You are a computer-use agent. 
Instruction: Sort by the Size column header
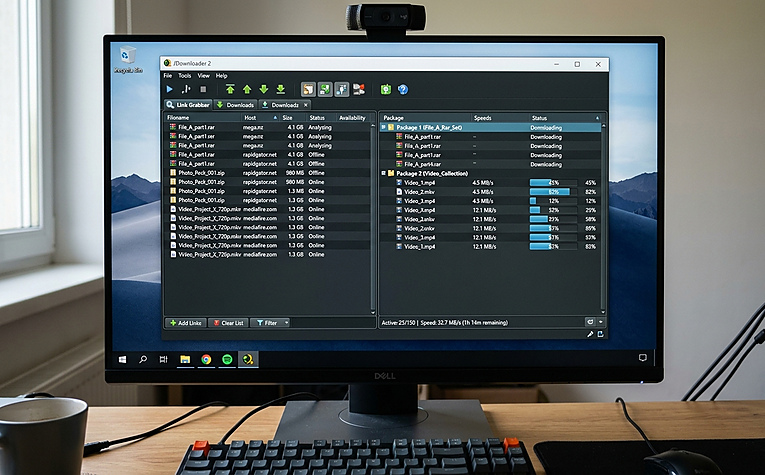pos(292,118)
